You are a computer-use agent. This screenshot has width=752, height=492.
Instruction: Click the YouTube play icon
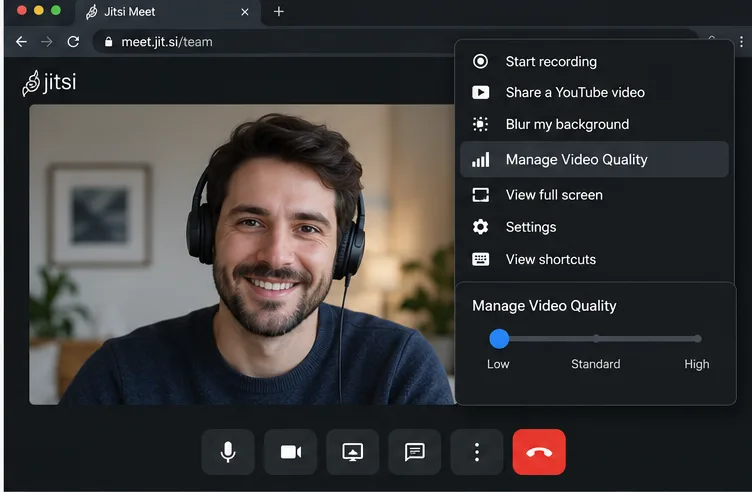[480, 92]
